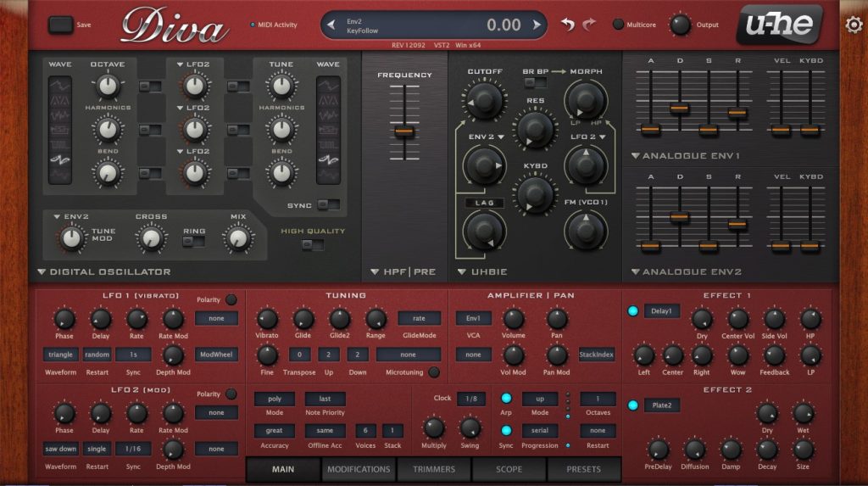Open settings via the gear icon
Image resolution: width=868 pixels, height=486 pixels.
point(854,25)
